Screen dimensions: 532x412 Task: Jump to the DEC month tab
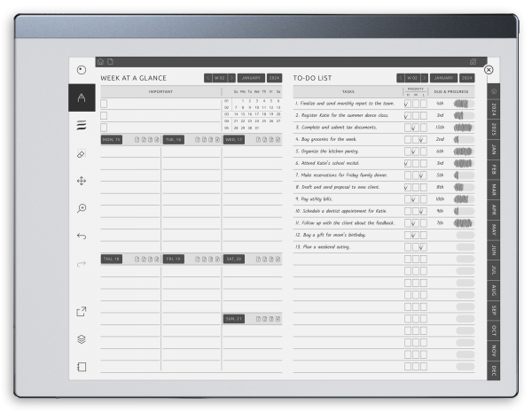[494, 370]
